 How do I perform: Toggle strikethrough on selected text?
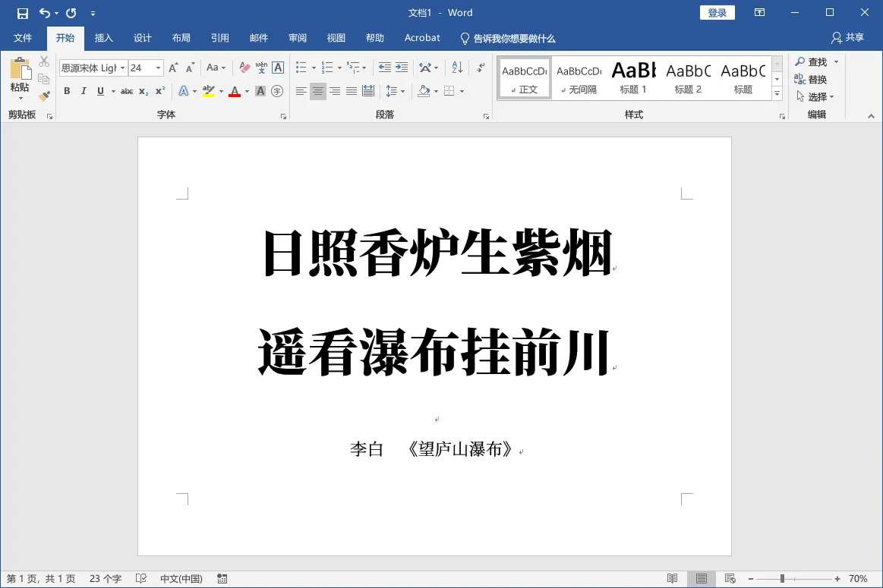click(127, 90)
